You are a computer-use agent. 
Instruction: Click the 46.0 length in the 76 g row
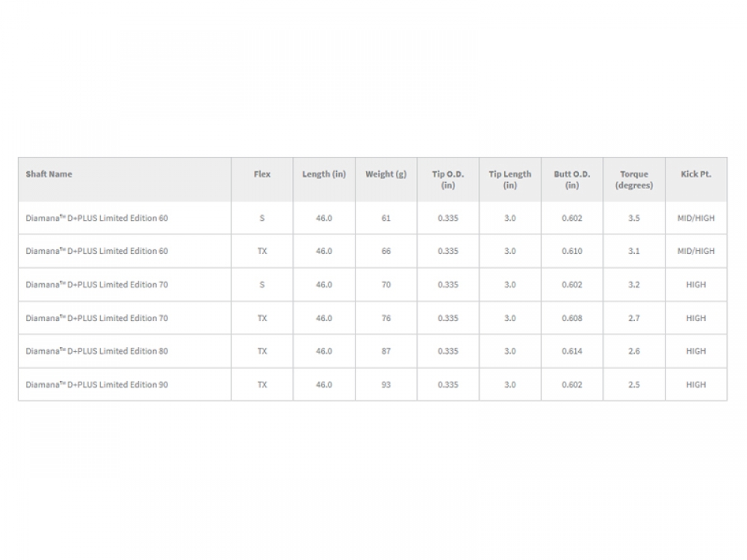coord(324,318)
